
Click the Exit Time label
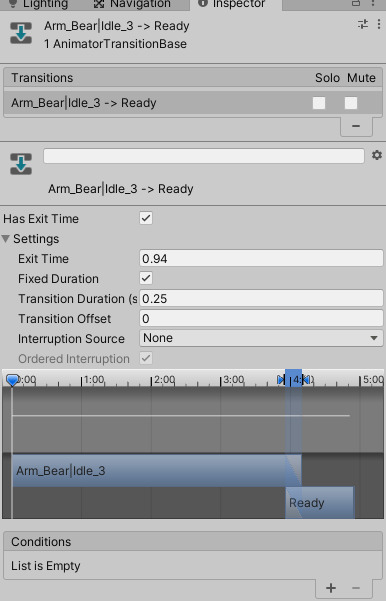tap(43, 259)
